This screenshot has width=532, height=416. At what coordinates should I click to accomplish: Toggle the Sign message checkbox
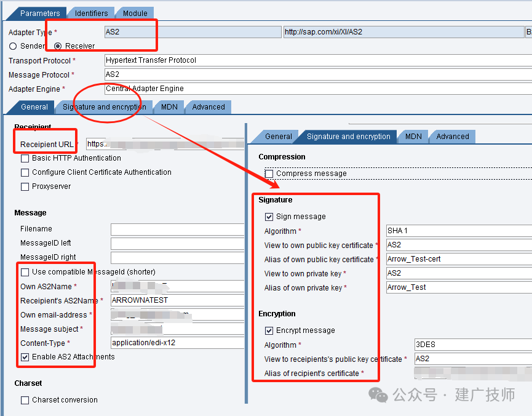(269, 217)
